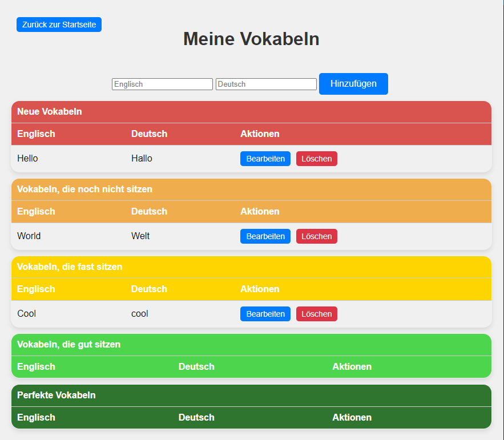Select the Vokabeln, die gut sitzen header
Image resolution: width=504 pixels, height=440 pixels.
68,344
